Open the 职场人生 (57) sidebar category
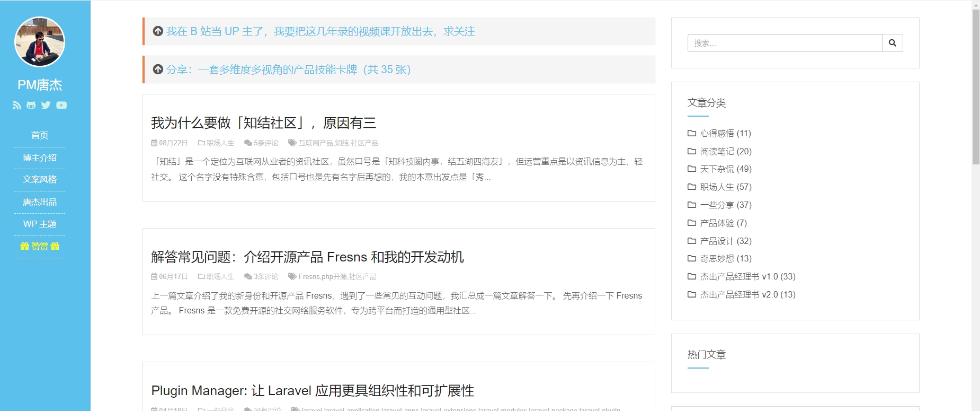The image size is (980, 411). click(x=726, y=187)
